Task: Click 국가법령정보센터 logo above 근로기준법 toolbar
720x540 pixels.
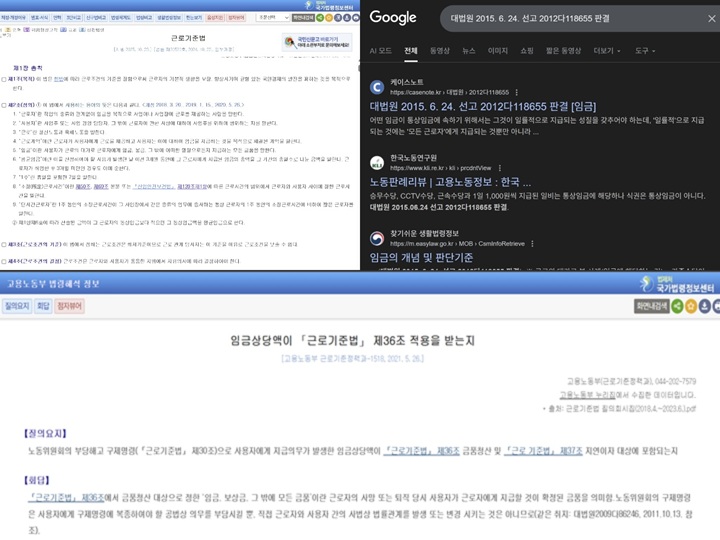Action: coord(330,6)
